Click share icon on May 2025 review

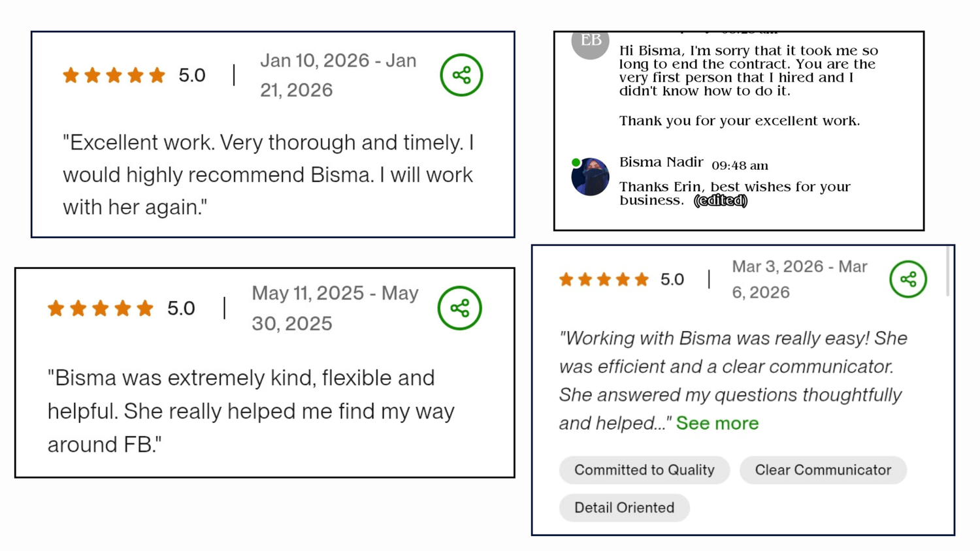coord(459,308)
